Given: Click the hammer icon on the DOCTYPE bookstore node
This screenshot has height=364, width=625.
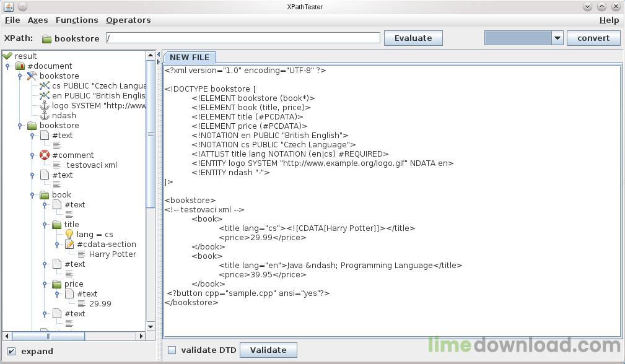Looking at the screenshot, I should [x=32, y=76].
